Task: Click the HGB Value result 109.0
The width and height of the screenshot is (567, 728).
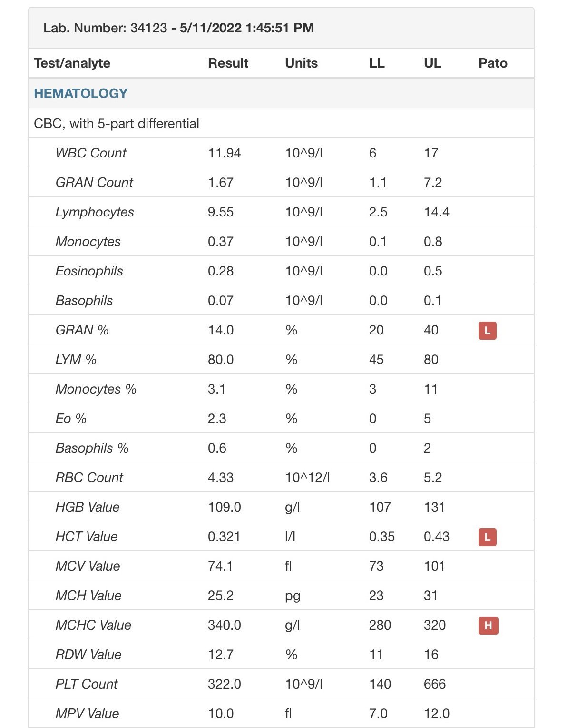Action: point(224,507)
